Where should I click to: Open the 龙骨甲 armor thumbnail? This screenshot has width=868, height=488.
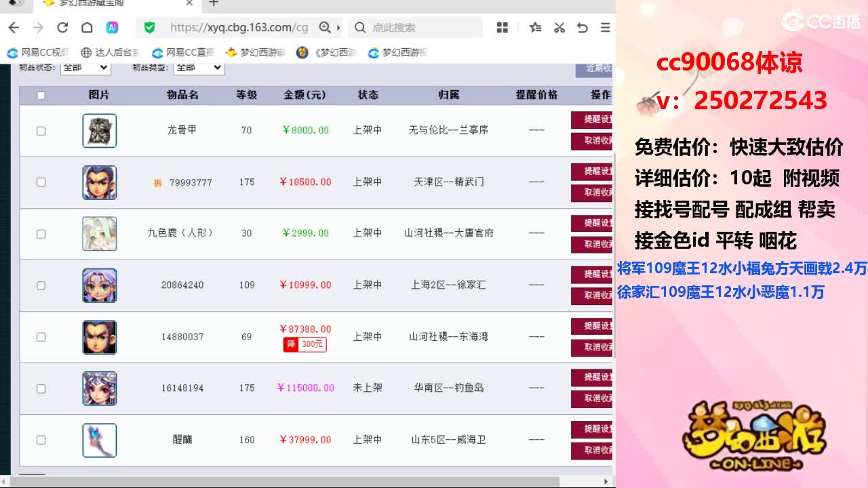[x=100, y=131]
